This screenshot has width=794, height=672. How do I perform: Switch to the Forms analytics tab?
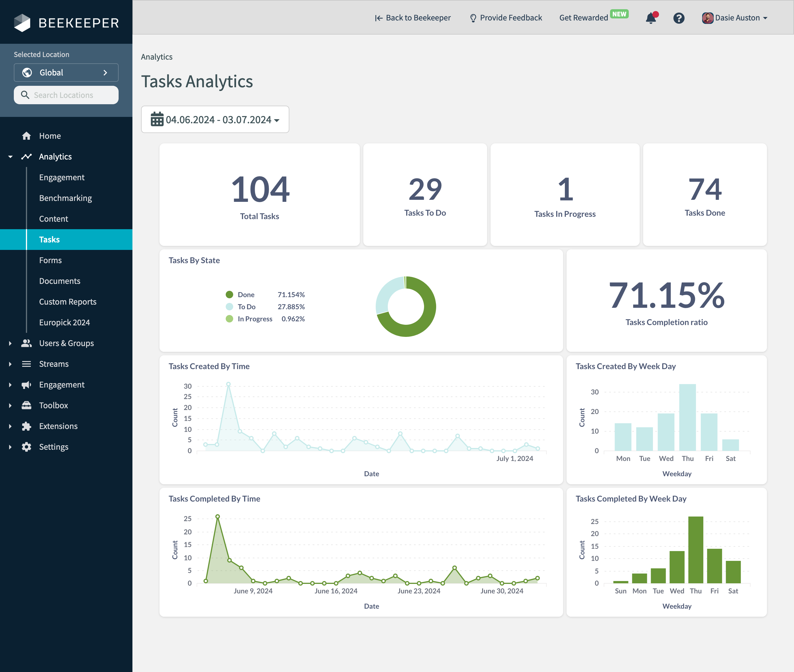[x=50, y=260]
